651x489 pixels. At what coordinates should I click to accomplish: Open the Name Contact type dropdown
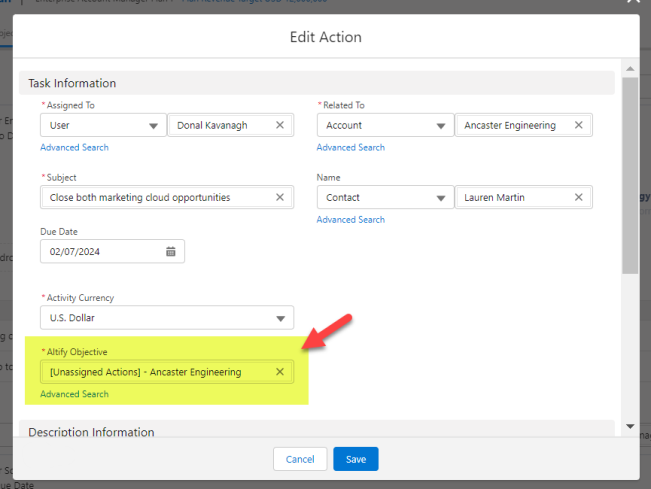385,197
